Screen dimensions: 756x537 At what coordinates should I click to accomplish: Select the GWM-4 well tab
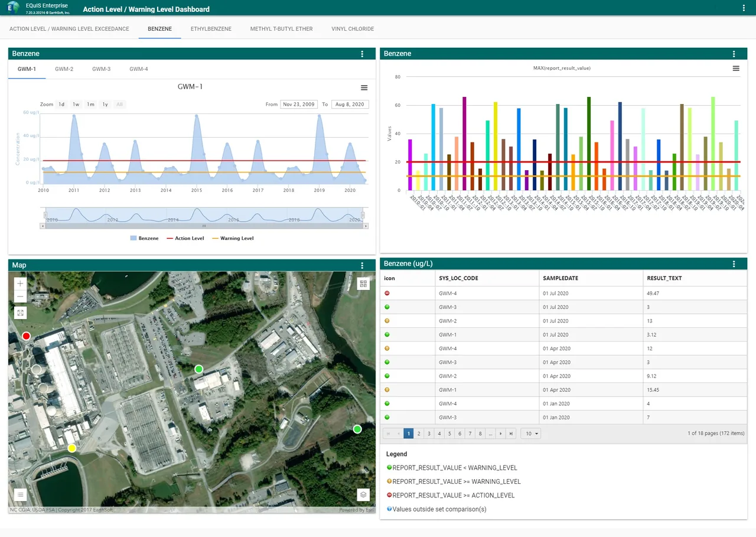(x=139, y=69)
